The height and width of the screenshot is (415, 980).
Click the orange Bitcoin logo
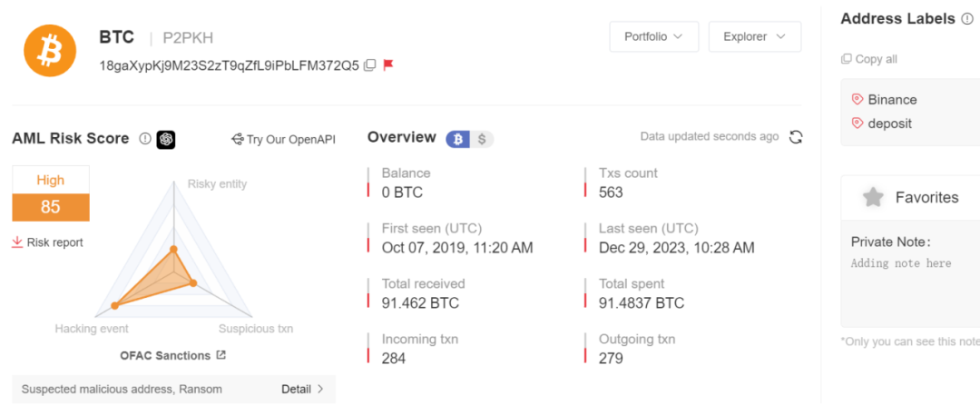point(50,51)
